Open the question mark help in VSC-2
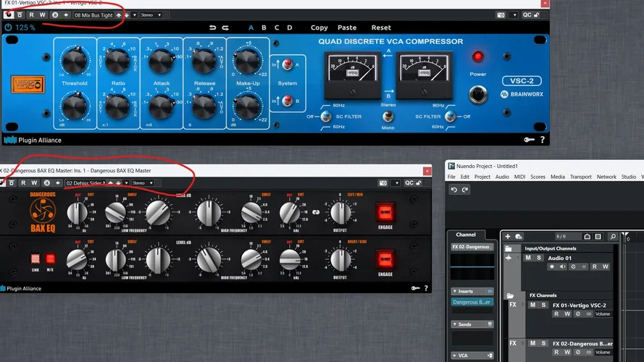This screenshot has height=362, width=644. click(543, 140)
